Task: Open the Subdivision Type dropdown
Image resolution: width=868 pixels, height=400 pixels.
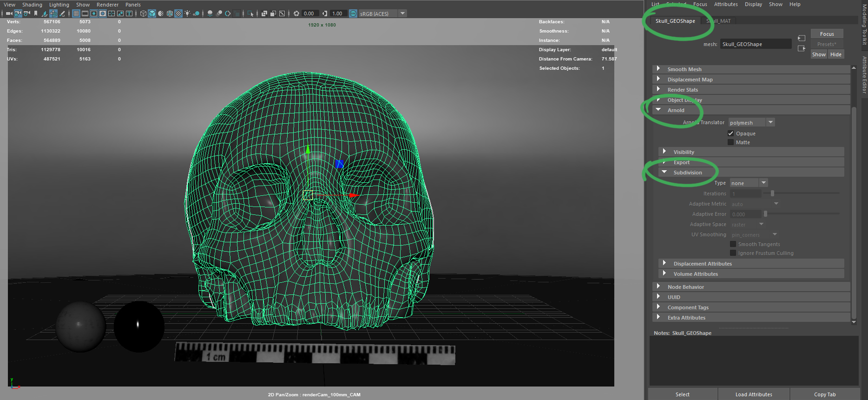Action: click(748, 183)
